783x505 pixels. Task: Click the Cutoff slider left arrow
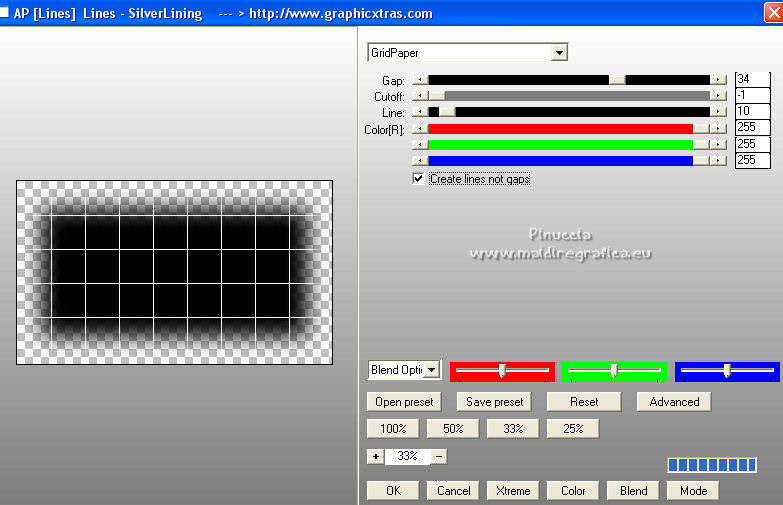(x=420, y=96)
